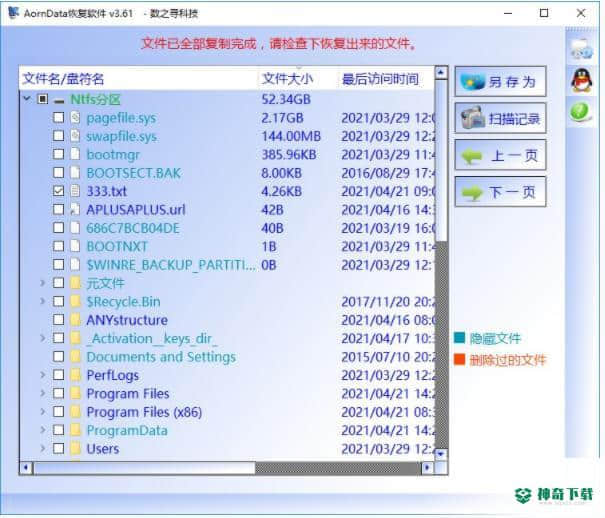Viewport: 605px width, 518px height.
Task: Click the orange deleted files (删除过的文件) swatch
Action: click(459, 359)
